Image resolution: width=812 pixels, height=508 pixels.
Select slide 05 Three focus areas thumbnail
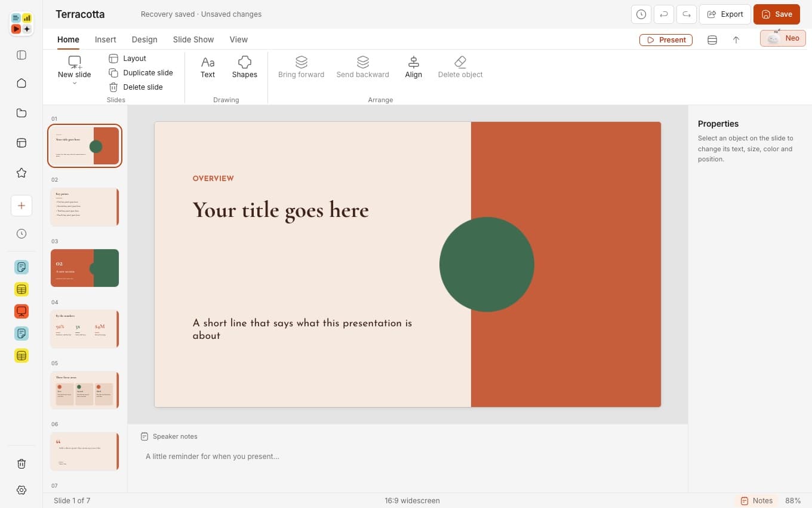[85, 390]
